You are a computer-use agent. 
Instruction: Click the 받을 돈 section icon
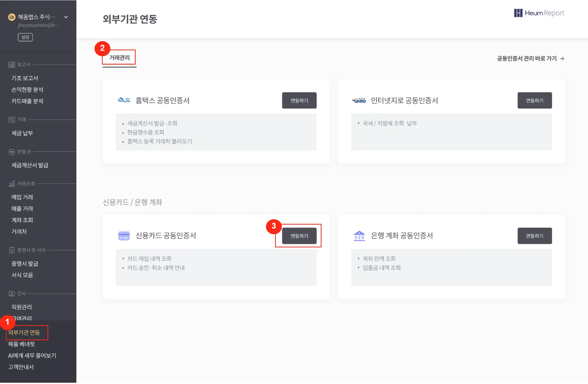[x=11, y=152]
